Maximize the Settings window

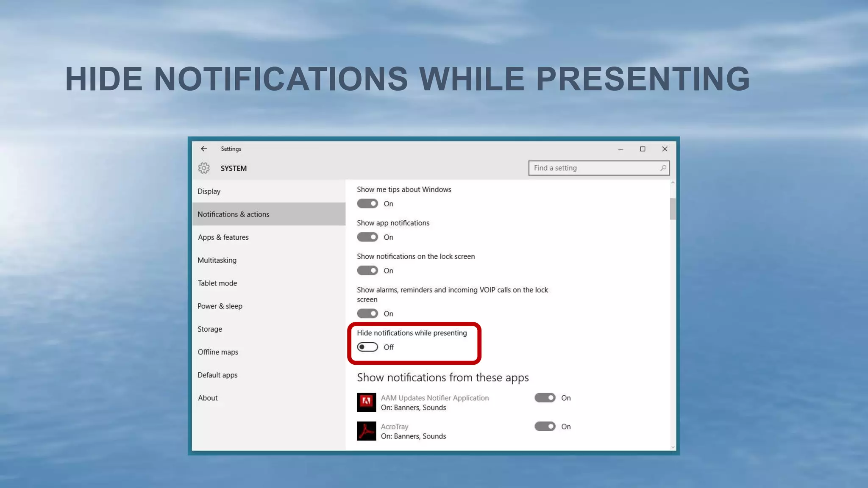(x=643, y=149)
